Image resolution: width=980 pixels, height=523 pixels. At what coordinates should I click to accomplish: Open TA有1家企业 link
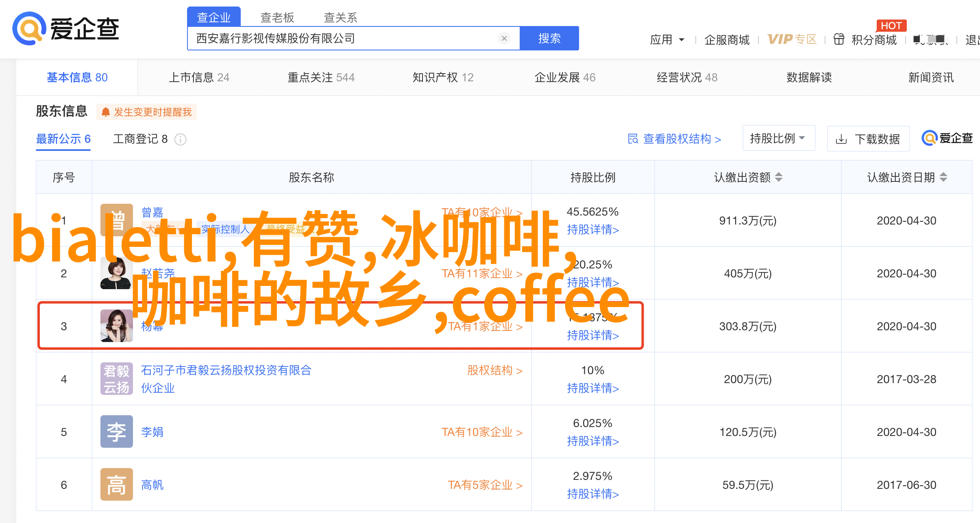[x=486, y=326]
